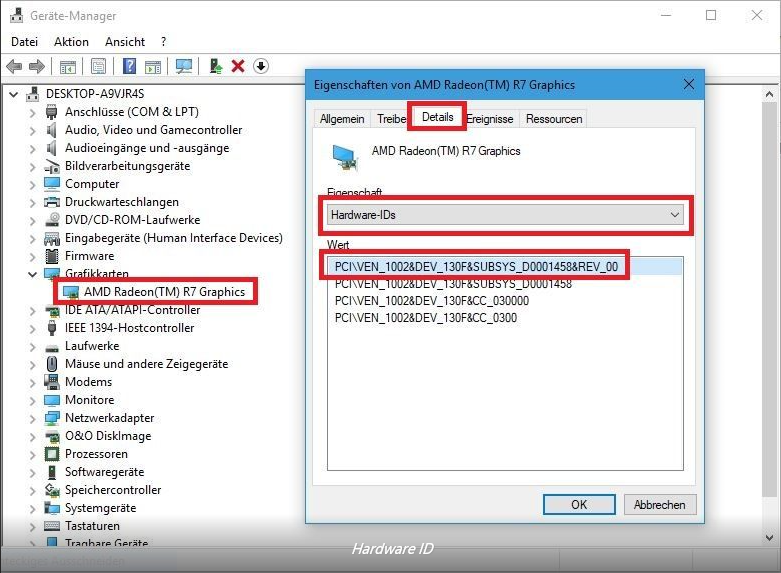Expand the Computer category
This screenshot has width=781, height=573.
pyautogui.click(x=32, y=184)
